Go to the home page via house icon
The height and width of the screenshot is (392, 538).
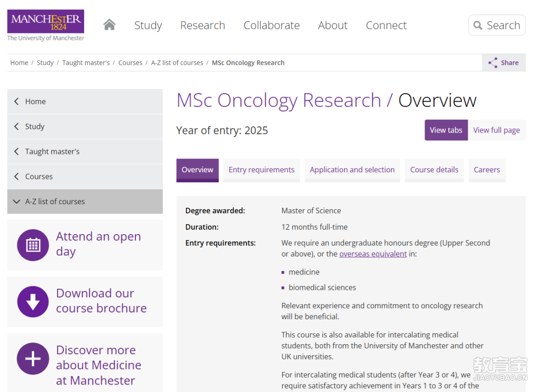110,25
